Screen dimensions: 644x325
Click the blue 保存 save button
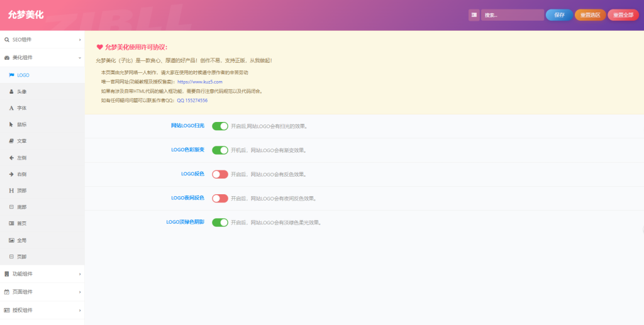559,15
